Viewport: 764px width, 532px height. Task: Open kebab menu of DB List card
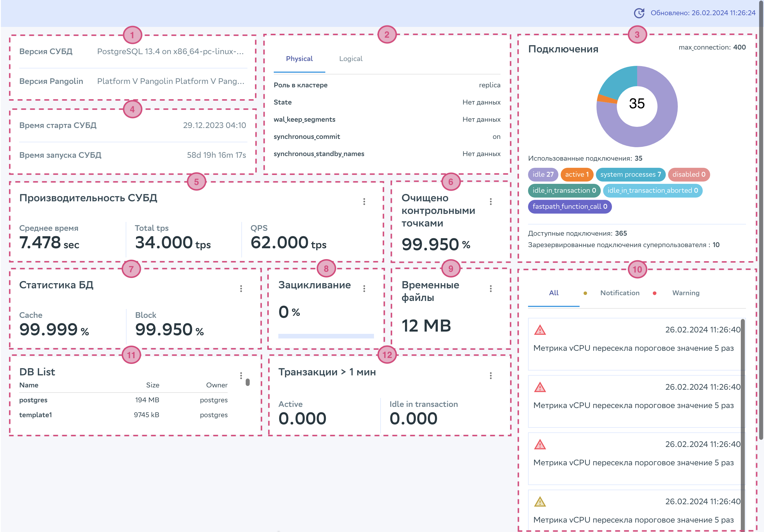(241, 376)
